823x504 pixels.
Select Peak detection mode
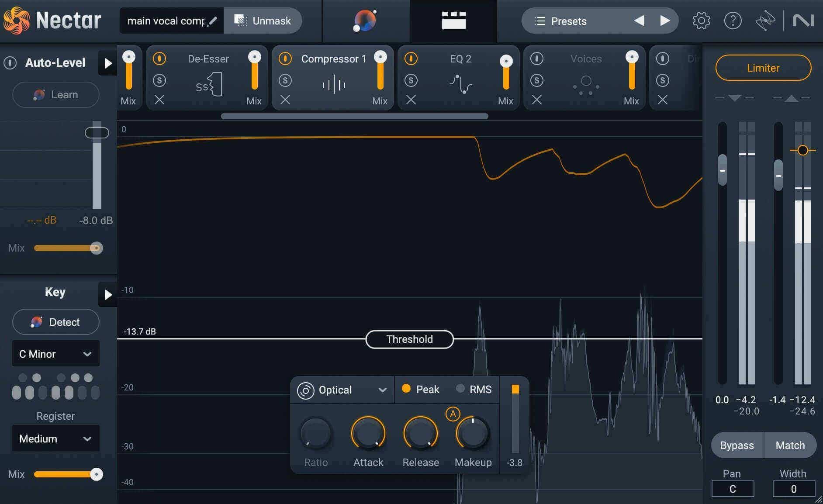[420, 389]
